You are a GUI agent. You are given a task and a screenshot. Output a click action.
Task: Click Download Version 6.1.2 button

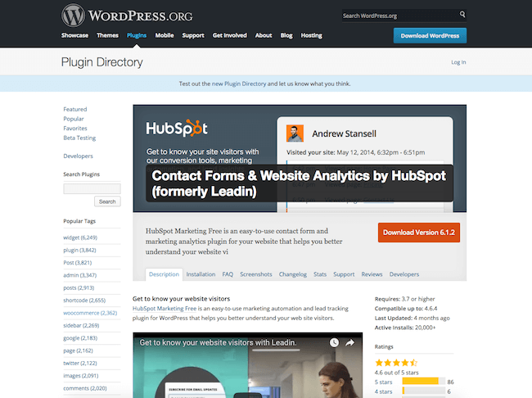(419, 233)
